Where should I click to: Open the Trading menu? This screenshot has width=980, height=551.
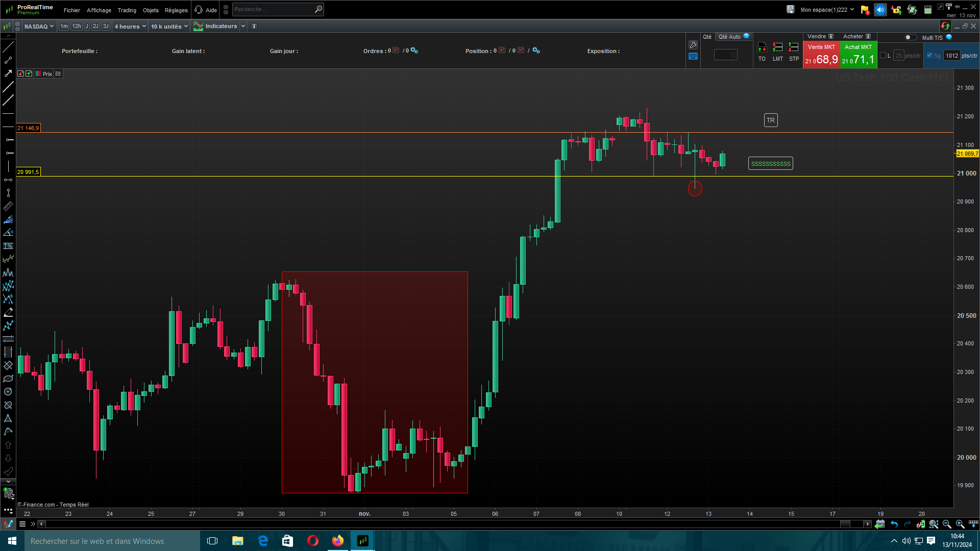(x=127, y=10)
